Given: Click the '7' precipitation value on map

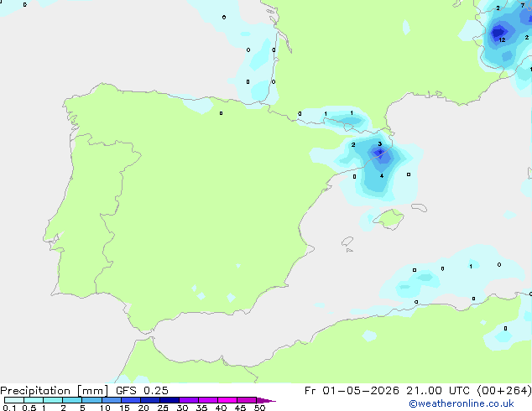Looking at the screenshot, I should [523, 5].
